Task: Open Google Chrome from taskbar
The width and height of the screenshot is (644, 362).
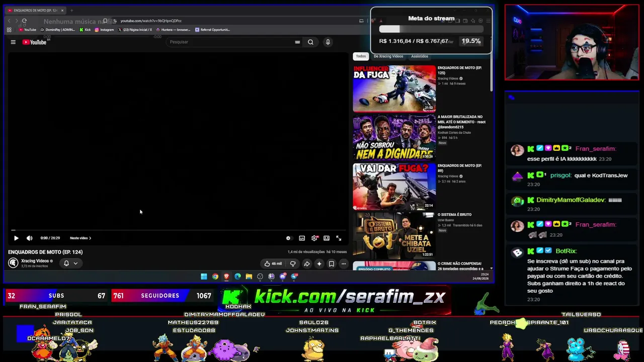Action: [x=215, y=277]
